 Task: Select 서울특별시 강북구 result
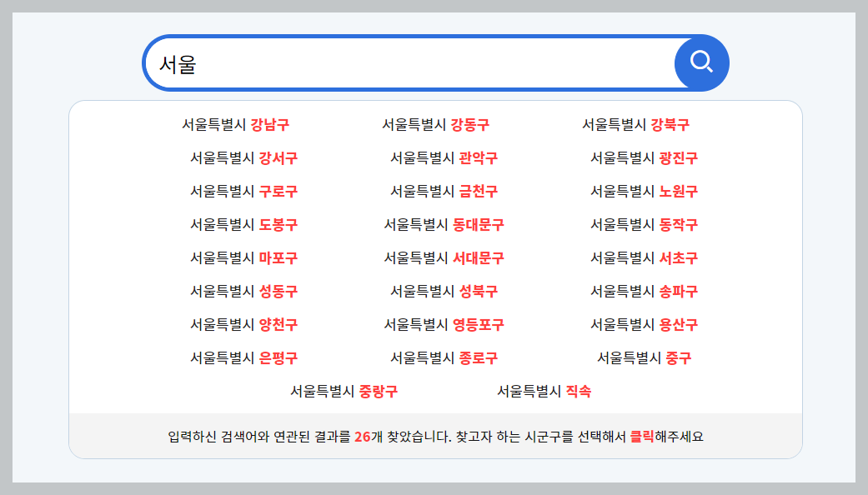(635, 124)
